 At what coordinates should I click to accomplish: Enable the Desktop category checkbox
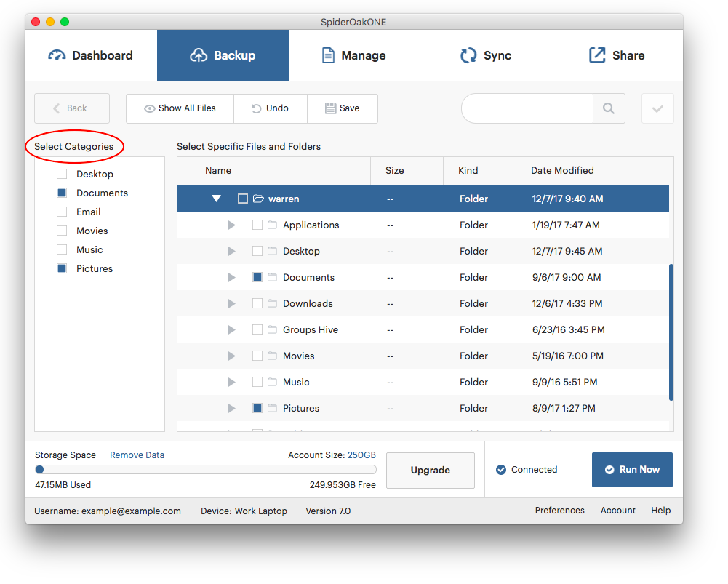click(x=62, y=174)
